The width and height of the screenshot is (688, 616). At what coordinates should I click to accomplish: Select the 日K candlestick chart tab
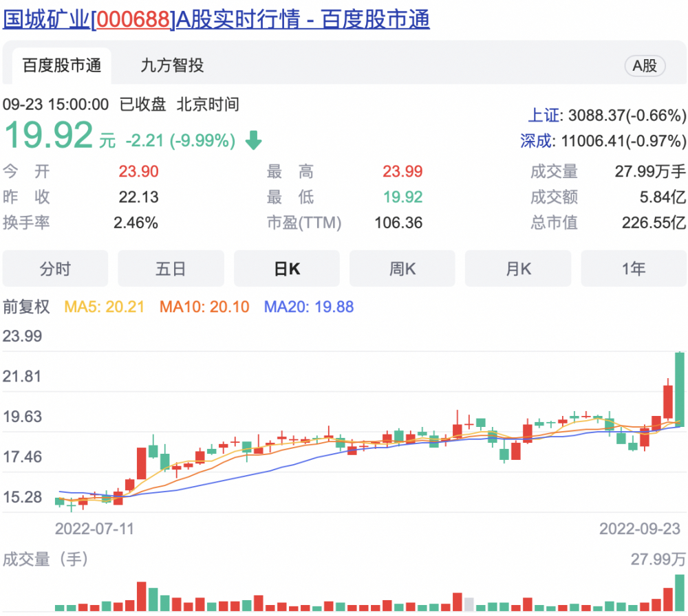pos(287,269)
